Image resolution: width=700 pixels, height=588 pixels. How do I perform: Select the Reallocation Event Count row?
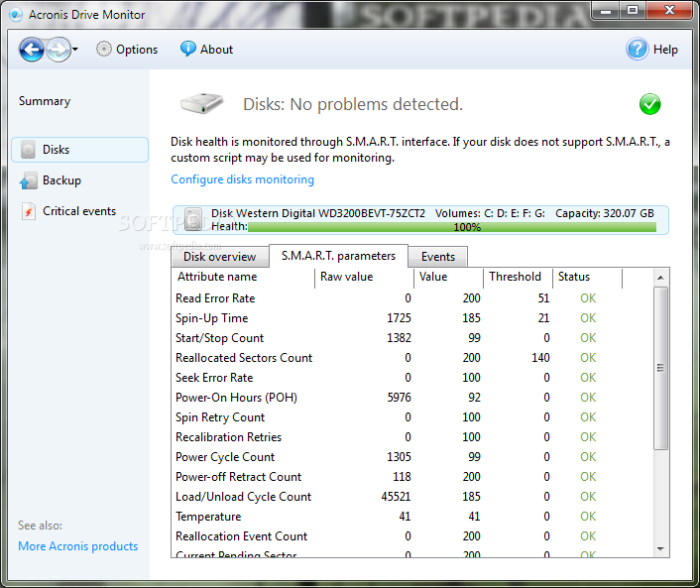click(x=412, y=536)
